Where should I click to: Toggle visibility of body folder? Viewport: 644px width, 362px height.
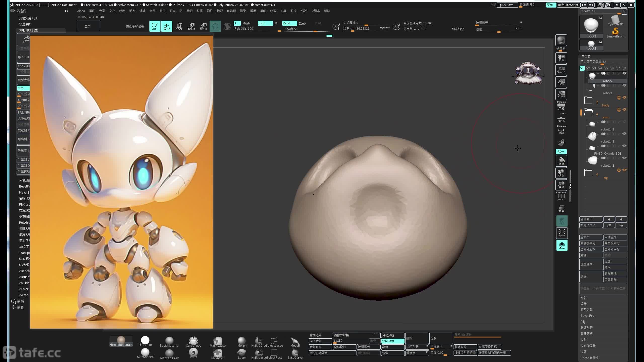tap(624, 98)
